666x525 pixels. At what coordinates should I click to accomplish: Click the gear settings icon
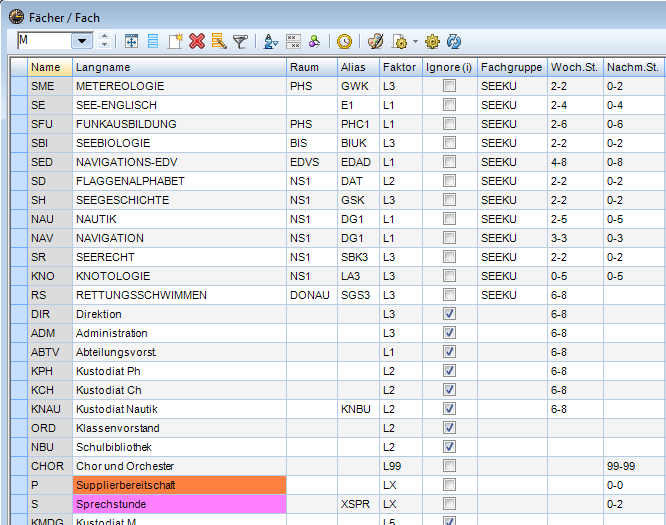(432, 41)
